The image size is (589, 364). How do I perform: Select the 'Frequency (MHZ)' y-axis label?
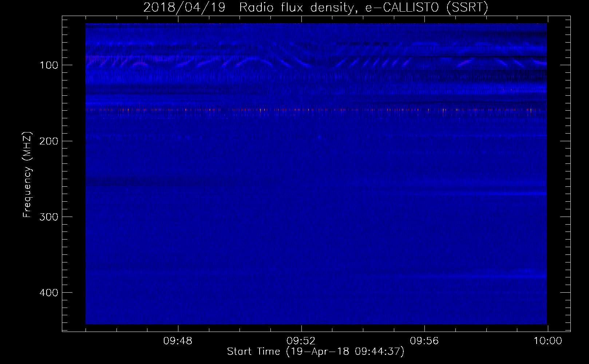[x=27, y=175]
